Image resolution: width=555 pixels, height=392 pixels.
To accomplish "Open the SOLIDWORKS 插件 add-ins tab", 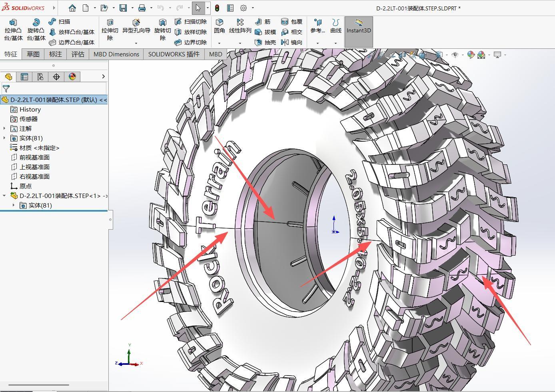I will pos(174,54).
